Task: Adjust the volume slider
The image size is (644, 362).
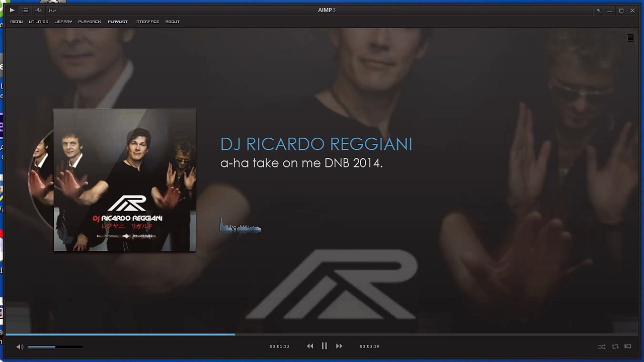Action: click(x=55, y=346)
